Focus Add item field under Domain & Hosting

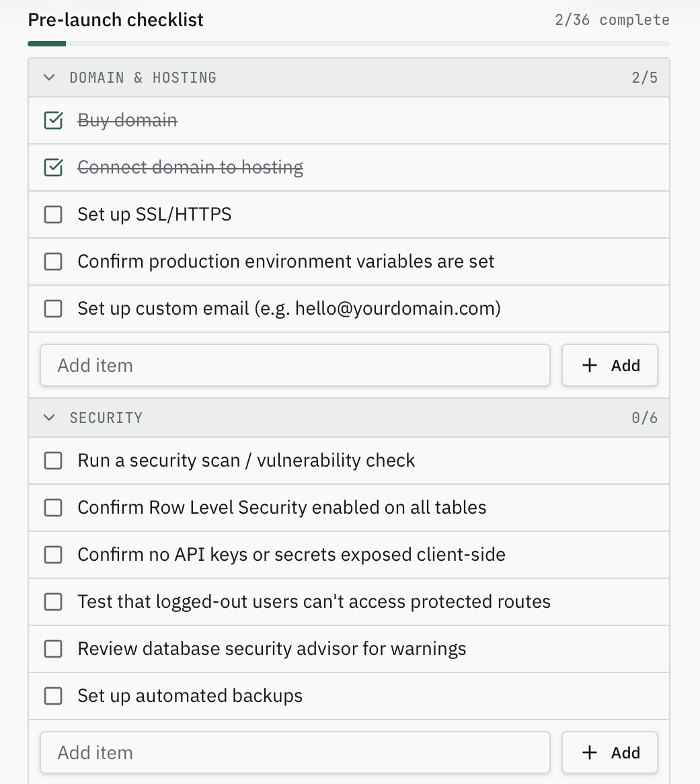pyautogui.click(x=295, y=365)
